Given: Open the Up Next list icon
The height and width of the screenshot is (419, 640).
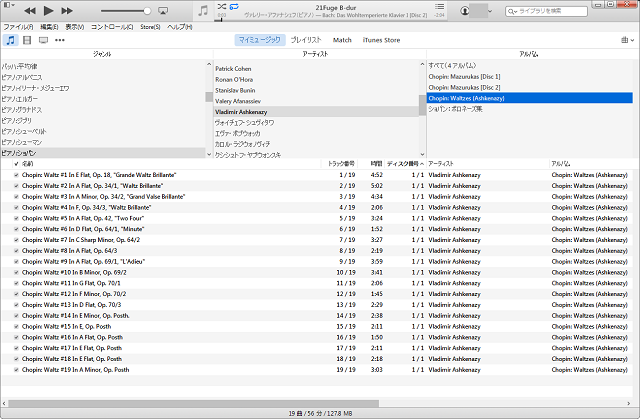Looking at the screenshot, I should pos(439,7).
